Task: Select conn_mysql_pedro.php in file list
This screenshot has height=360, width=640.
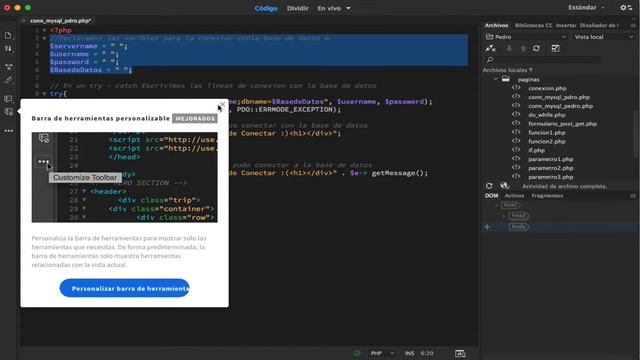Action: (x=560, y=106)
